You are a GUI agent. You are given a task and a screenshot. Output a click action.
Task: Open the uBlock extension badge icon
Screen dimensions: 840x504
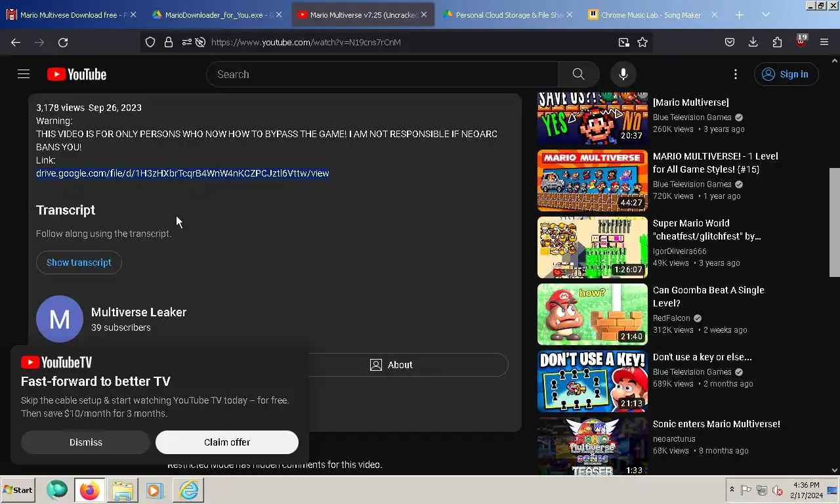click(801, 41)
